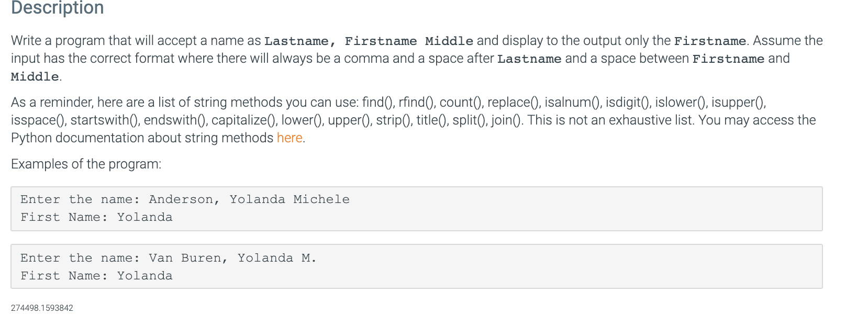Click the standalone "Middle." code word
This screenshot has width=868, height=315.
click(x=36, y=76)
